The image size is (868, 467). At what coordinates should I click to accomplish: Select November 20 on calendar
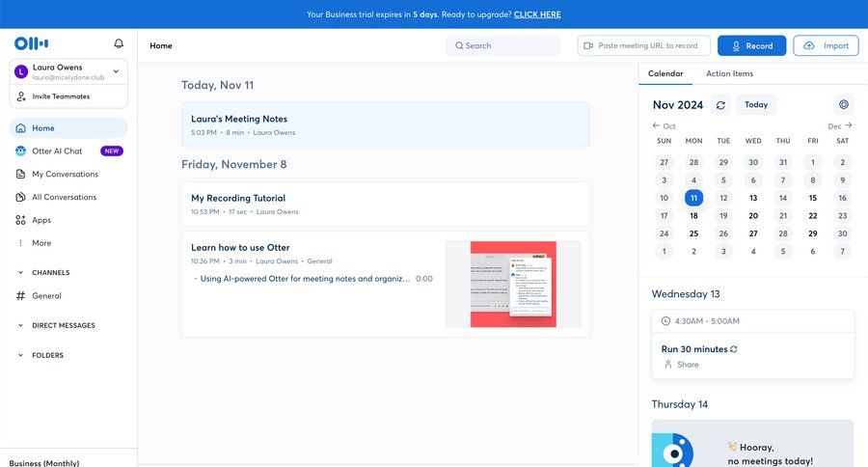753,215
